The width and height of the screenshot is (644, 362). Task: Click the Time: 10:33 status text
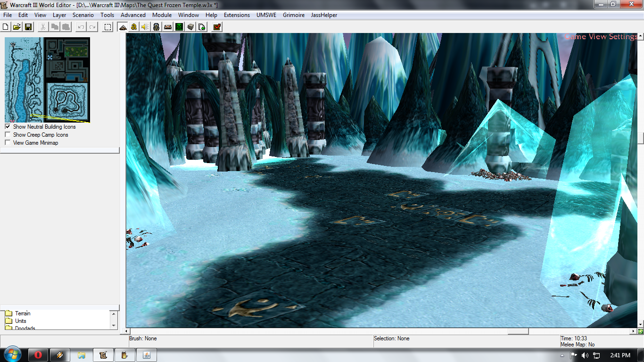point(574,338)
